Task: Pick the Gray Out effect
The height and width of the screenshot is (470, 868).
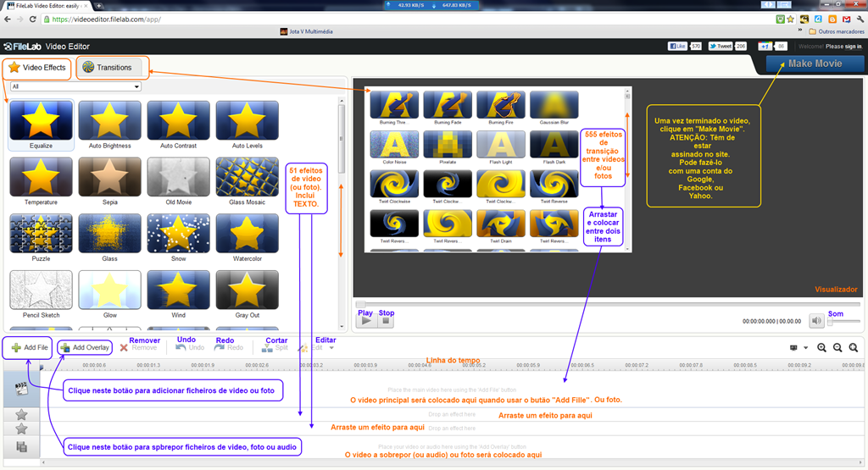Action: [247, 294]
